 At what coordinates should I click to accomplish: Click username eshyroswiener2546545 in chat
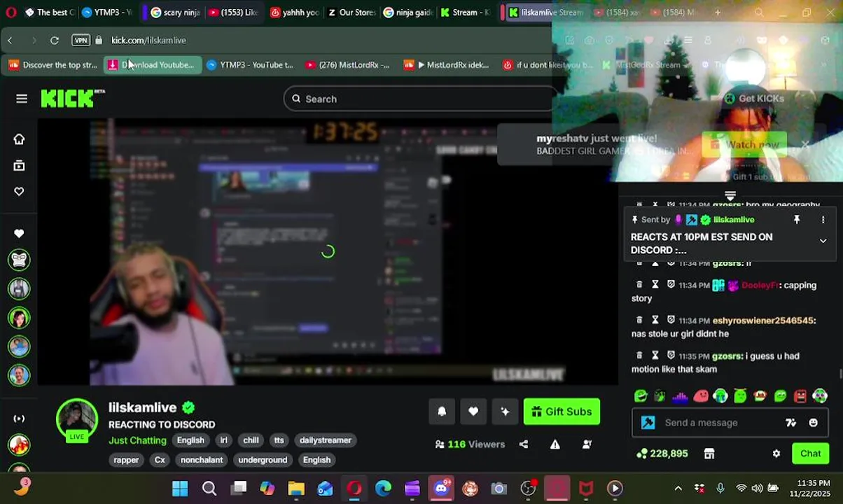click(x=763, y=321)
